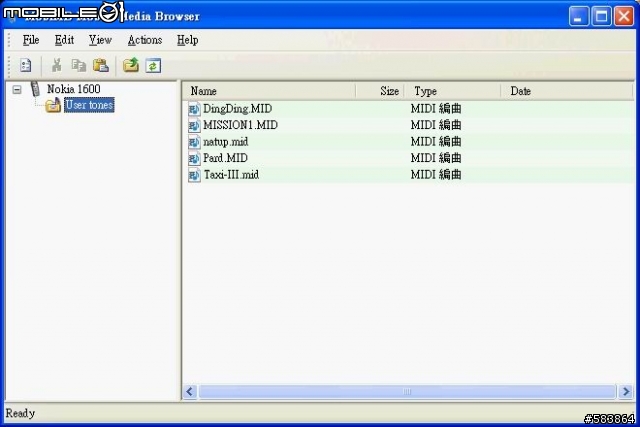The height and width of the screenshot is (427, 640).
Task: Click the horizontal scrollbar left arrow
Action: click(x=190, y=392)
